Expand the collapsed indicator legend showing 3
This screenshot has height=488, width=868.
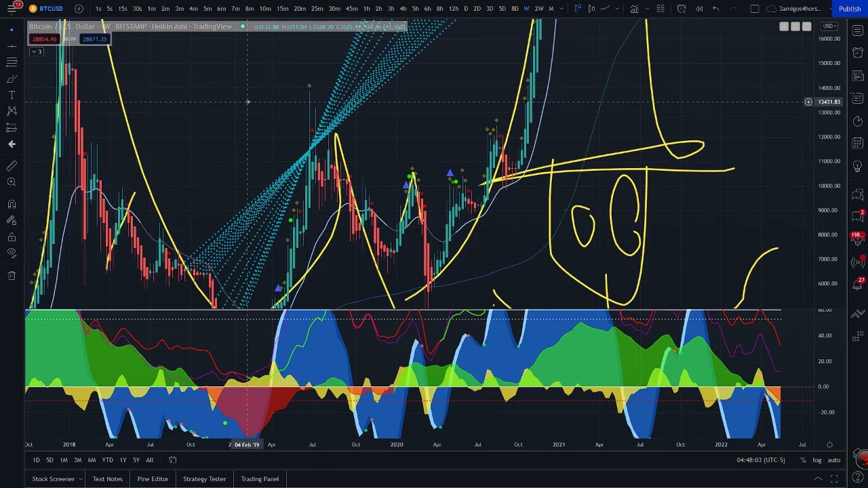[36, 52]
